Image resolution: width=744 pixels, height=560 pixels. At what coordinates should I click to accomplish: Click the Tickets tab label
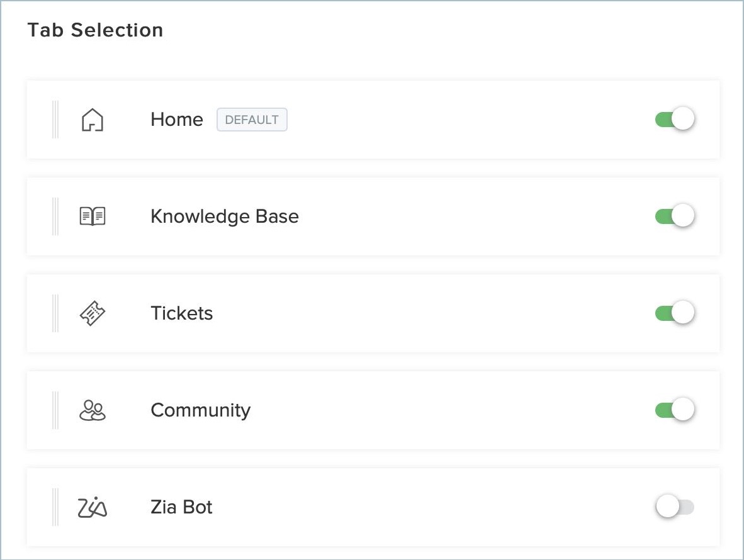point(182,313)
